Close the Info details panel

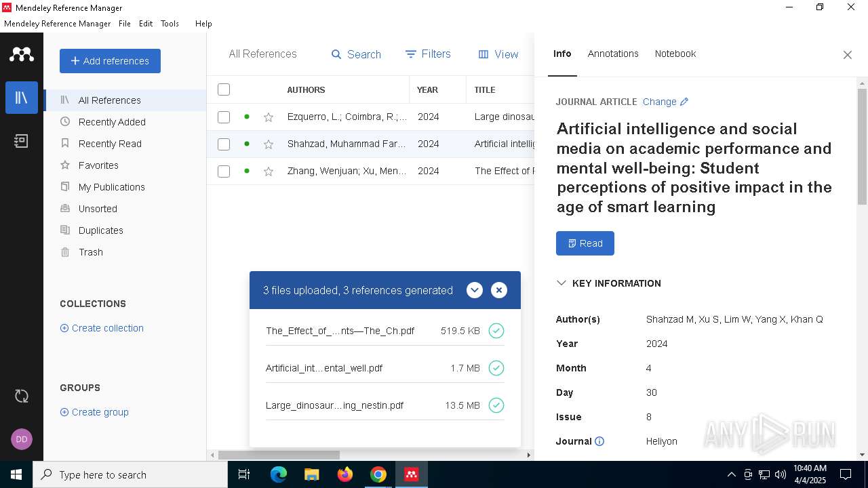(x=848, y=55)
